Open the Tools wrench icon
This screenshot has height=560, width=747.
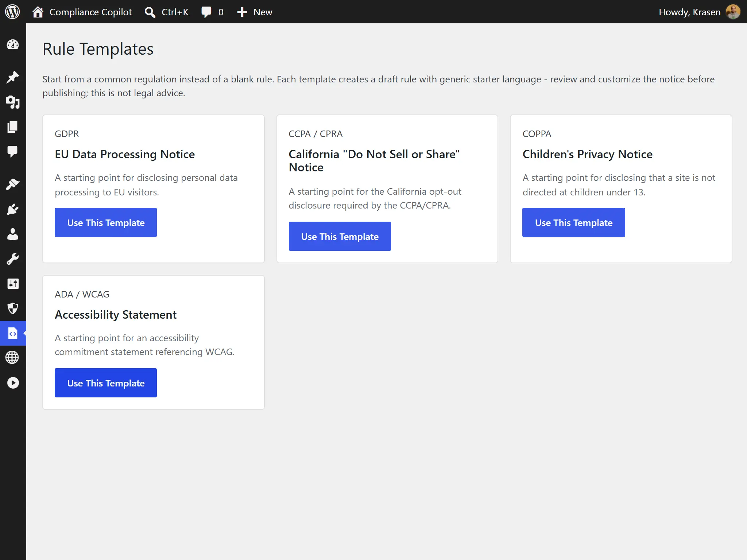coord(13,259)
